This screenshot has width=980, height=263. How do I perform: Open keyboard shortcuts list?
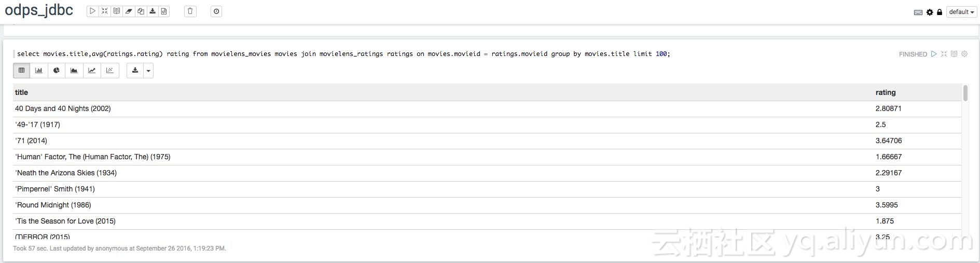(x=918, y=12)
